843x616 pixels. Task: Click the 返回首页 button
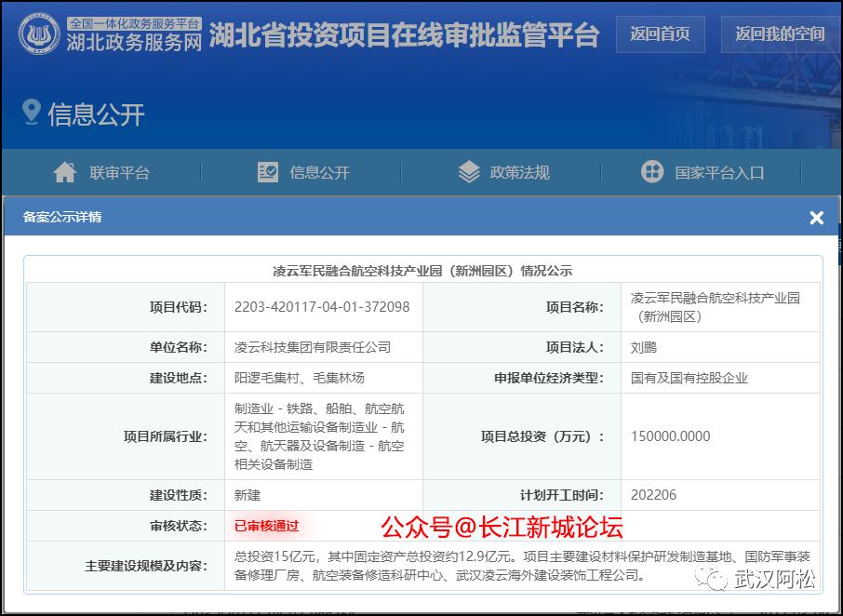[661, 34]
